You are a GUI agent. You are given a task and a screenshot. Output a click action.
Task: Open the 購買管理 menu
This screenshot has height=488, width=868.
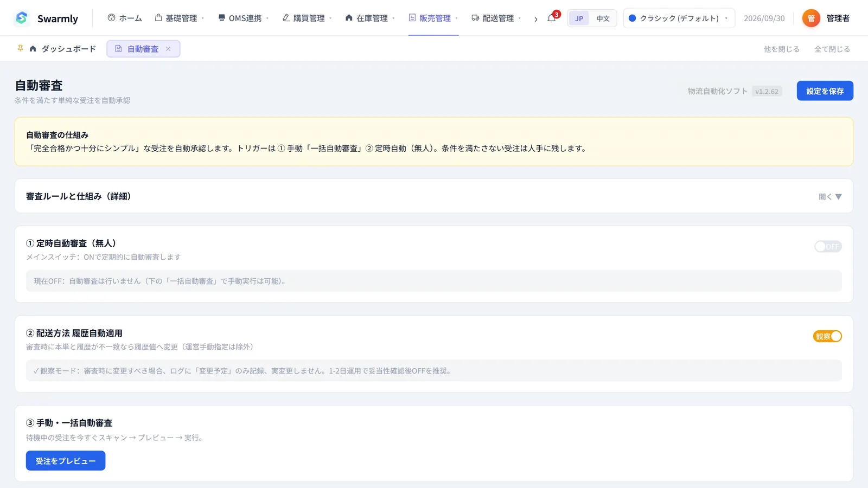pos(307,18)
